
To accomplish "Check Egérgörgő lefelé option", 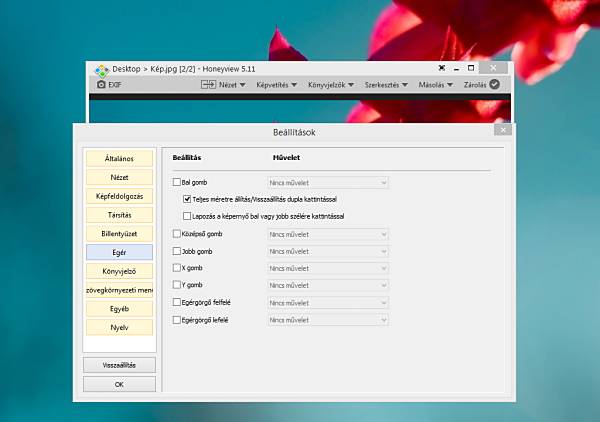I will coord(176,320).
